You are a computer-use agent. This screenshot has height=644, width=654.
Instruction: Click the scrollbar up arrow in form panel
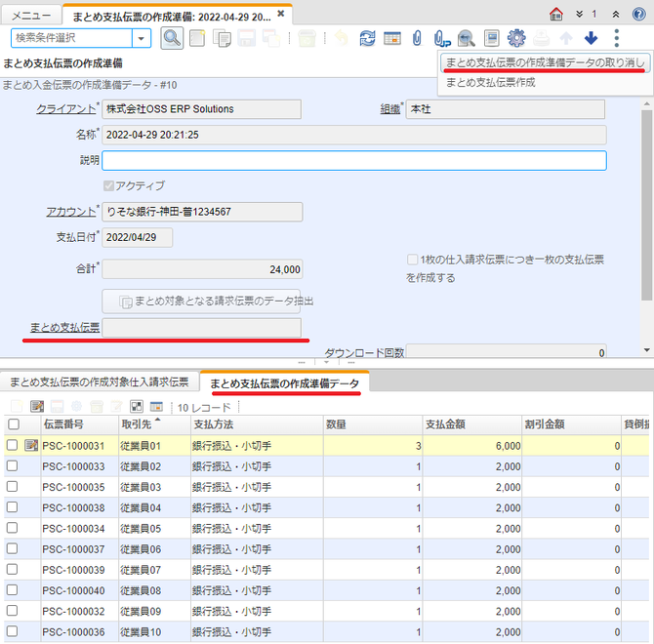click(x=646, y=103)
